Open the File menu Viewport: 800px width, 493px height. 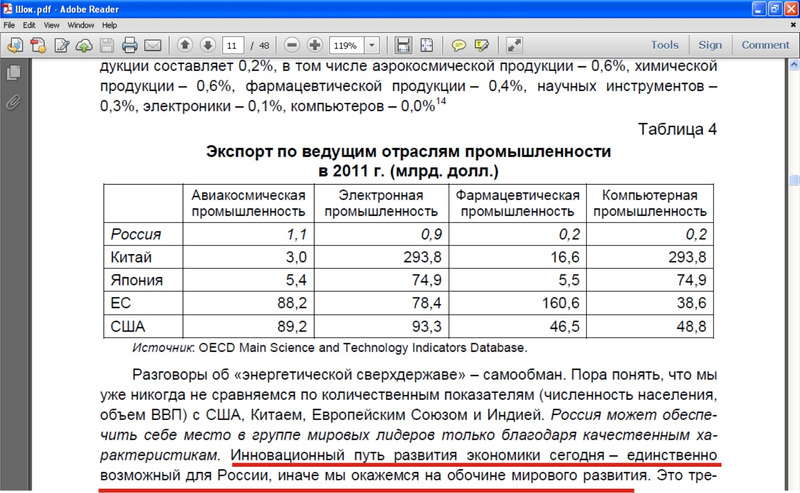click(10, 23)
